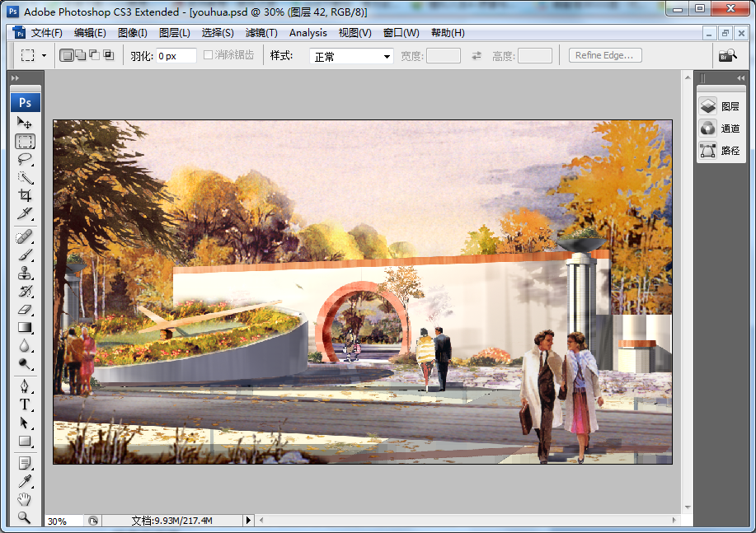Open the 路径 paths panel
Image resolution: width=756 pixels, height=533 pixels.
721,151
